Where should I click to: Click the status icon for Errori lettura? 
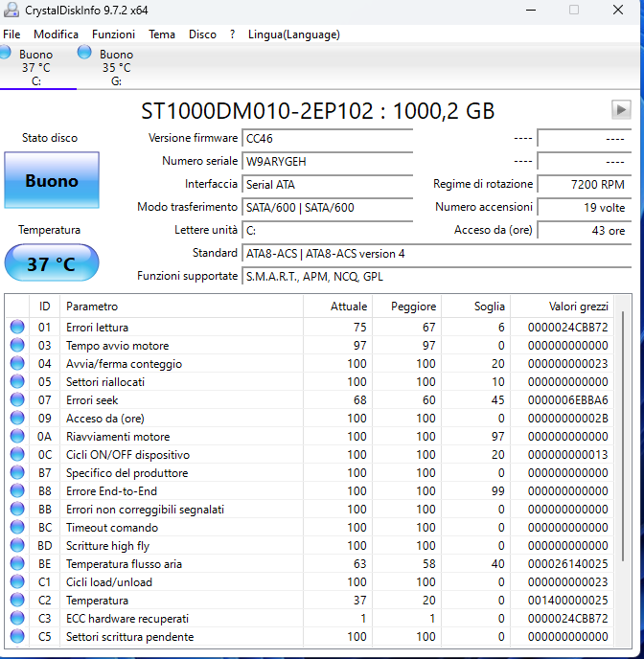tap(17, 327)
